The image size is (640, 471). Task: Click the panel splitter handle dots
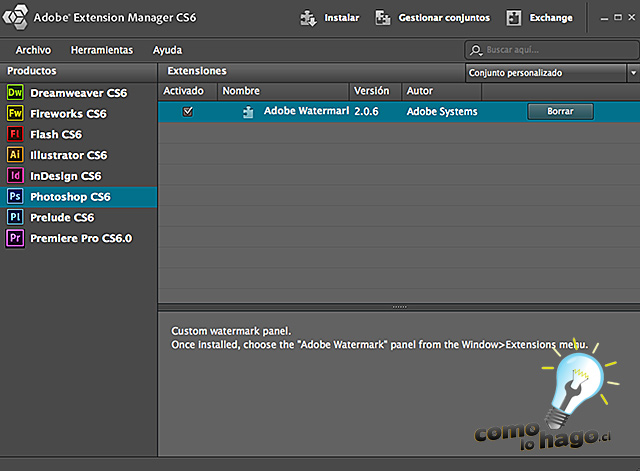click(x=399, y=307)
